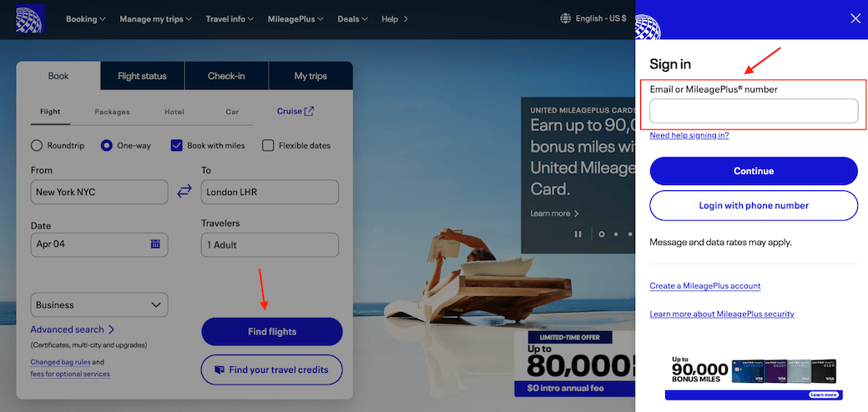This screenshot has height=412, width=868.
Task: Uncheck Book with miles checkbox
Action: click(177, 145)
